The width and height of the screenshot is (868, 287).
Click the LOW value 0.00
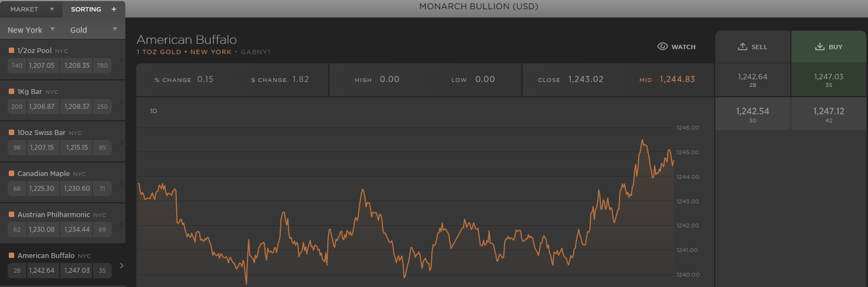coord(485,79)
